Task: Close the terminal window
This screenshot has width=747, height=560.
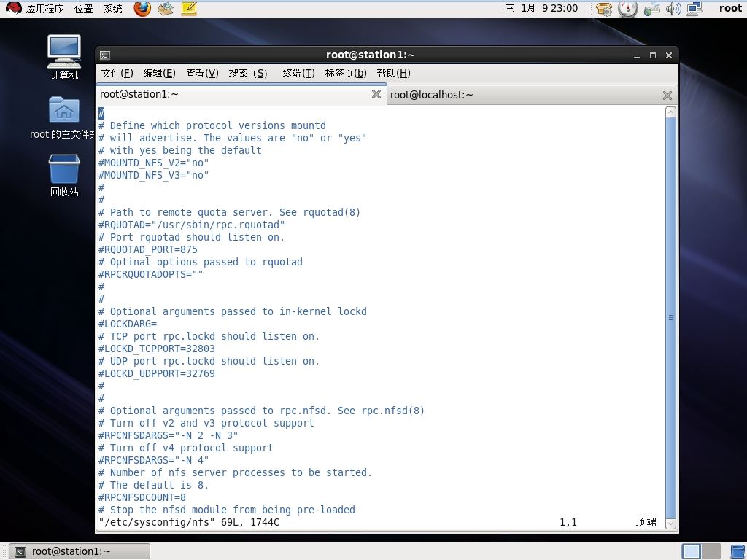Action: (x=669, y=55)
